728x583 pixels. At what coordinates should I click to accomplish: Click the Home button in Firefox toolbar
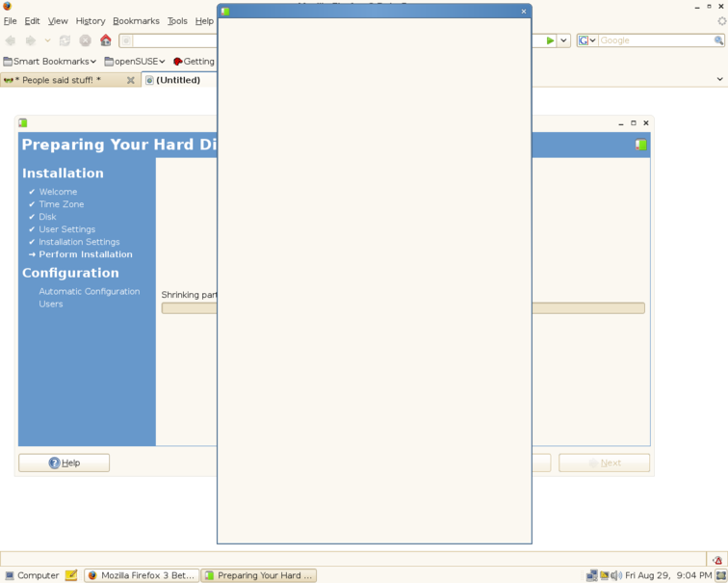(x=106, y=40)
